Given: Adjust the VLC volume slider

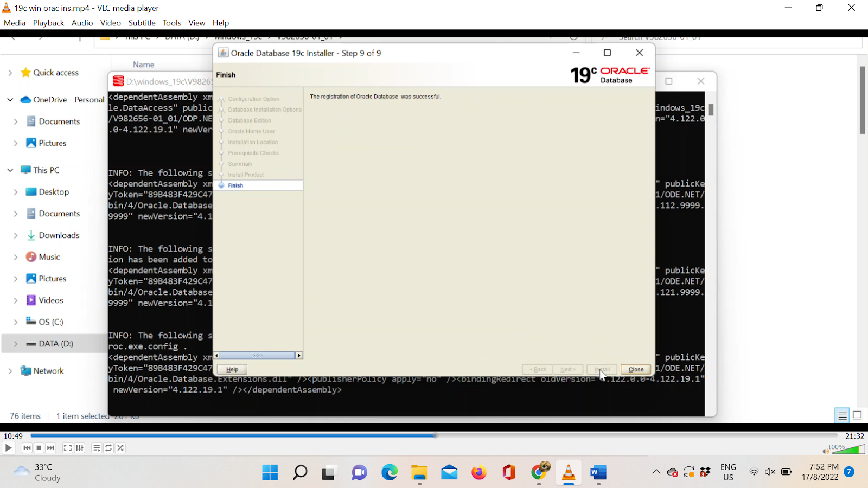Looking at the screenshot, I should tap(848, 450).
